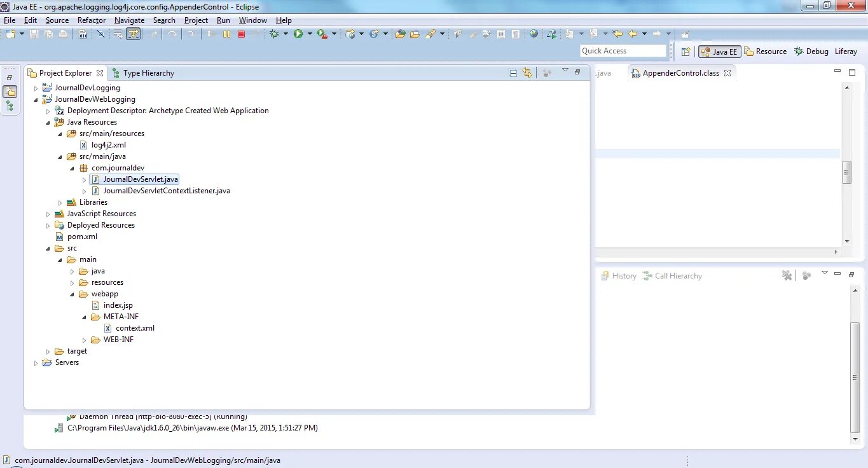This screenshot has width=868, height=468.
Task: Open the Navigate menu
Action: click(x=129, y=20)
